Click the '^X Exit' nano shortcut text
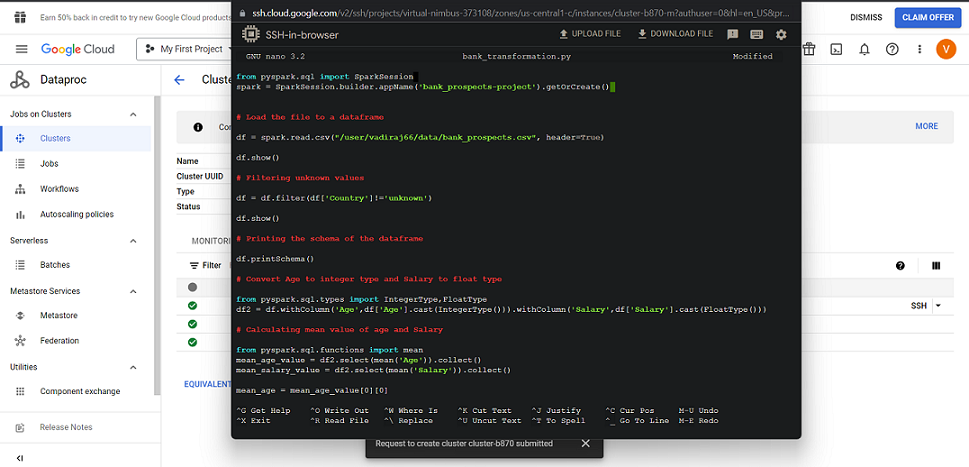The image size is (969, 467). 253,421
